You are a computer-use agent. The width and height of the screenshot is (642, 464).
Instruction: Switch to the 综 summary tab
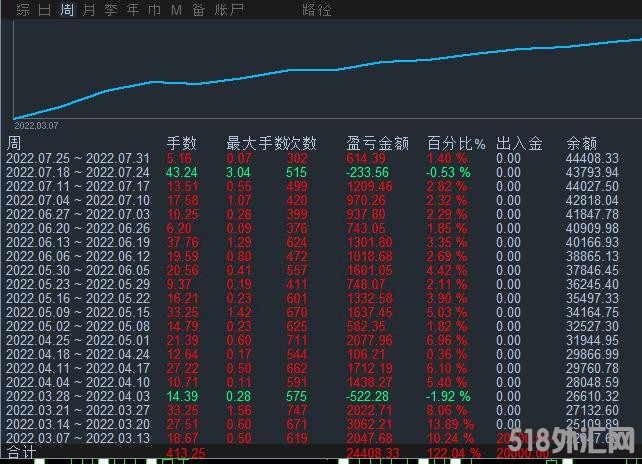[x=23, y=9]
